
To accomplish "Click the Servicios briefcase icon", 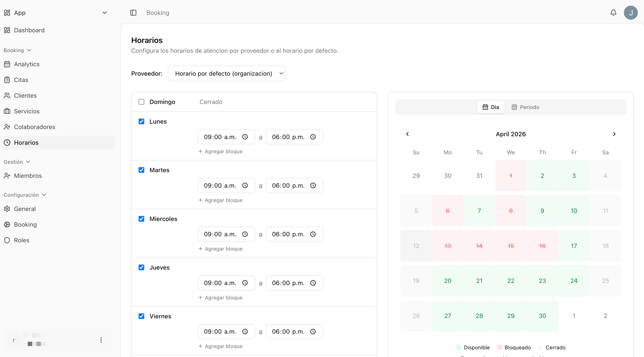I will [7, 111].
